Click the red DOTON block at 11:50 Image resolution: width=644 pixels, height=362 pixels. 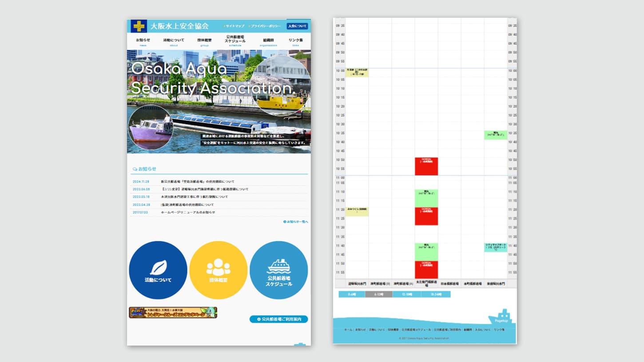[426, 269]
